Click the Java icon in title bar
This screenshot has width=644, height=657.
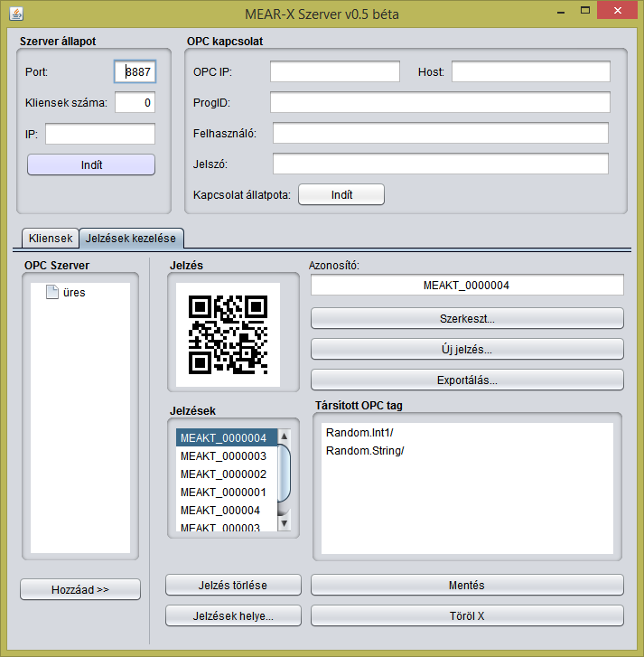click(x=16, y=14)
